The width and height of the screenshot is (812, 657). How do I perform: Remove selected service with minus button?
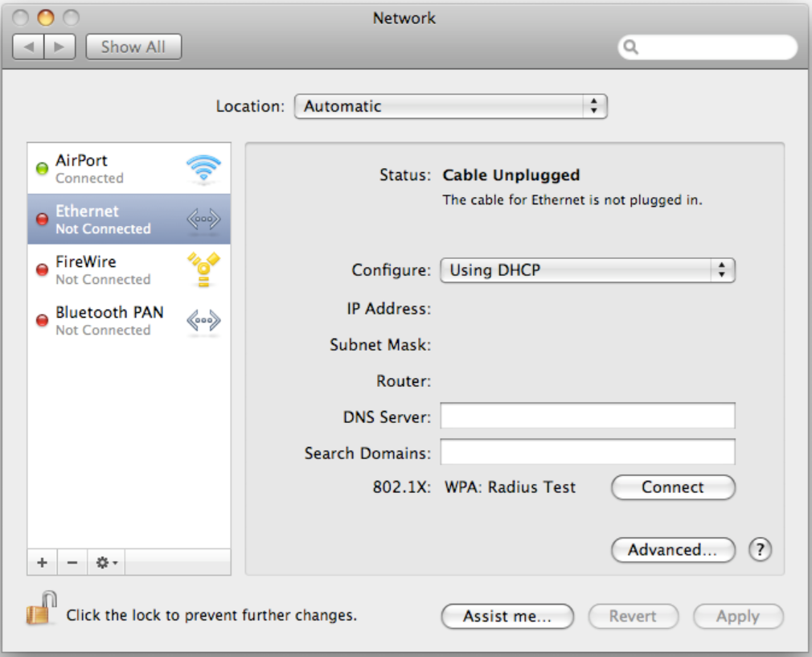click(x=72, y=563)
